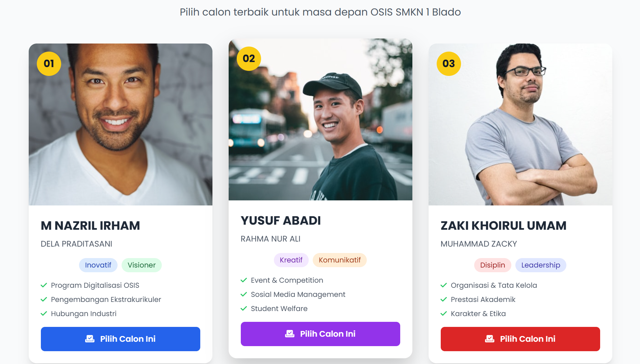This screenshot has height=364, width=640.
Task: Select the Disiplin tag
Action: (492, 265)
